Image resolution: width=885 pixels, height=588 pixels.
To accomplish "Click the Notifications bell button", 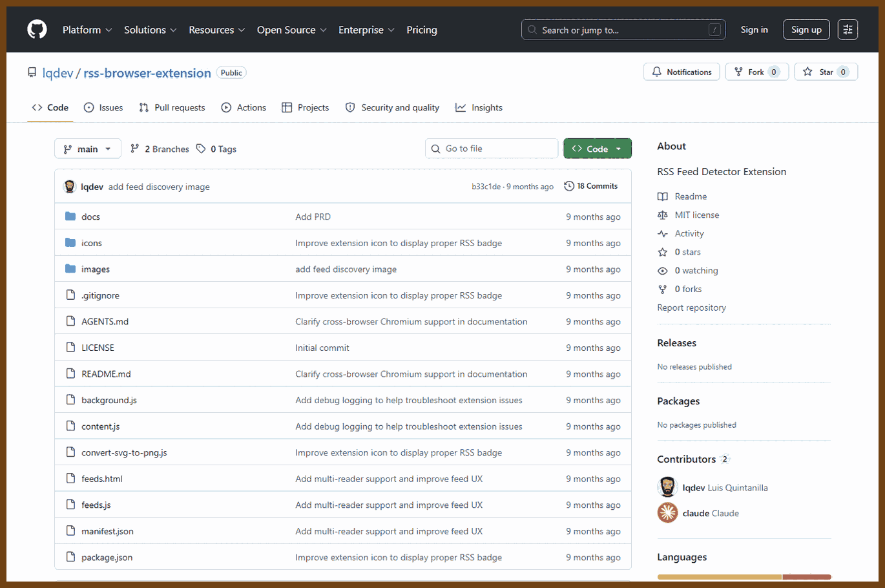I will pyautogui.click(x=682, y=72).
